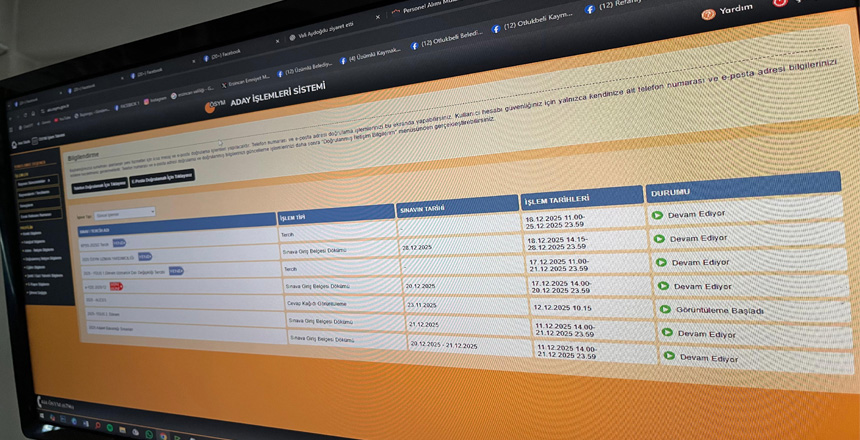Click the Yardım link in the header

[738, 10]
